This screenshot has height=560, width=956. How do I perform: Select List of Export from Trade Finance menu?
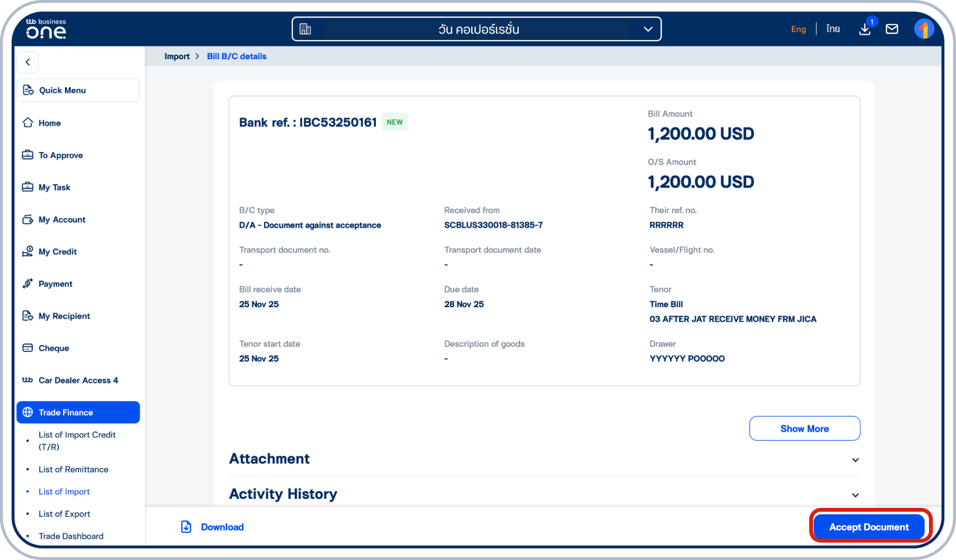coord(64,514)
